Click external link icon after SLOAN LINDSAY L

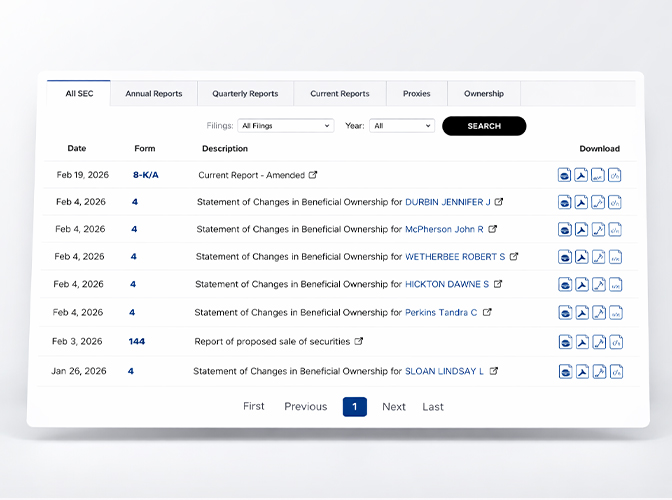coord(494,371)
